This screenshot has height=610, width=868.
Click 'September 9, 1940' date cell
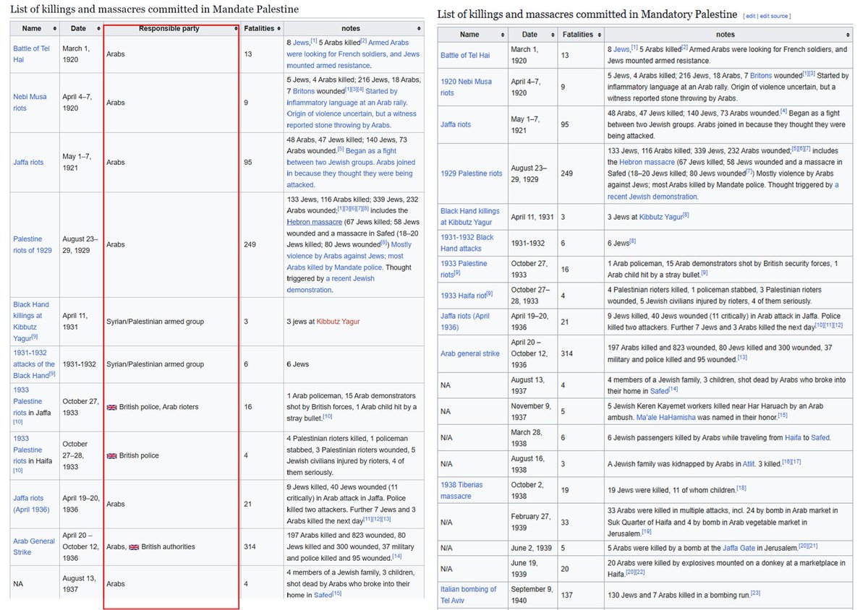(x=533, y=594)
